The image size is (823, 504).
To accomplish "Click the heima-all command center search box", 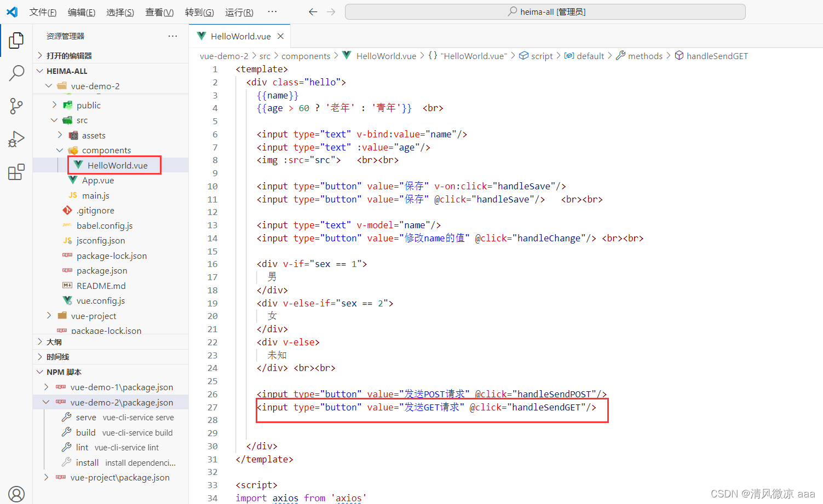I will click(545, 11).
